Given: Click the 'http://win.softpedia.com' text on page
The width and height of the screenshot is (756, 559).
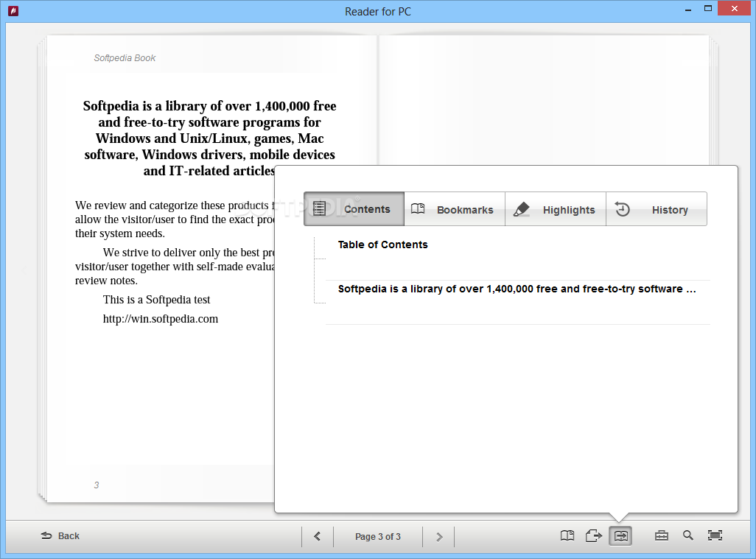Looking at the screenshot, I should (x=161, y=319).
